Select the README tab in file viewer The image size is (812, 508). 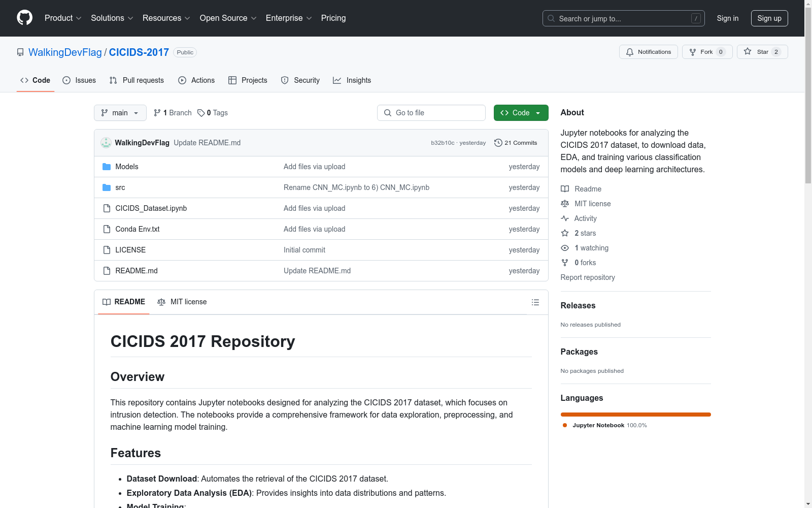coord(124,302)
